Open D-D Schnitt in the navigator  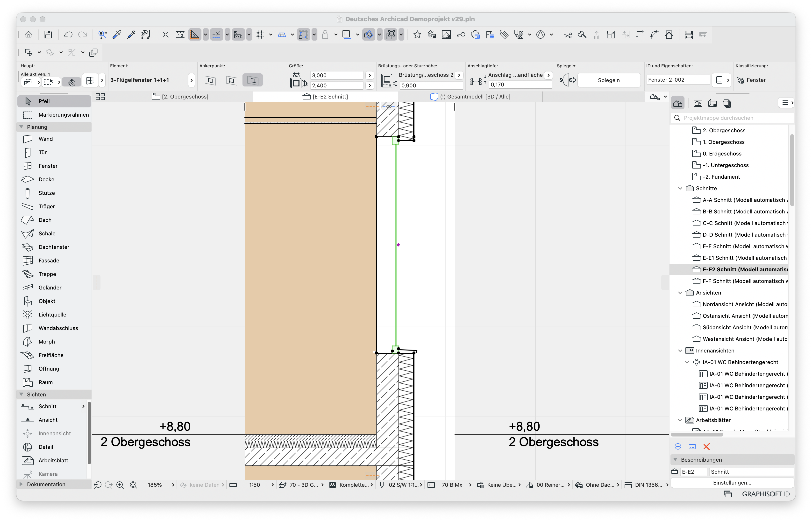coord(741,235)
